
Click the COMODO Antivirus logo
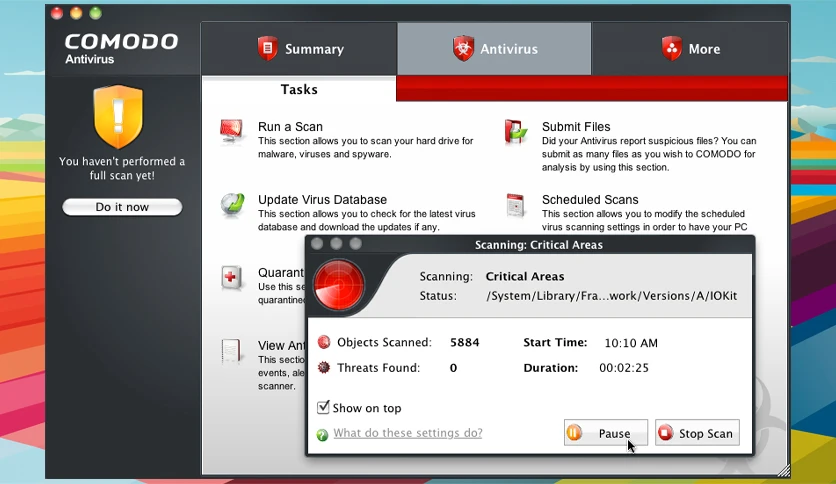[x=122, y=48]
